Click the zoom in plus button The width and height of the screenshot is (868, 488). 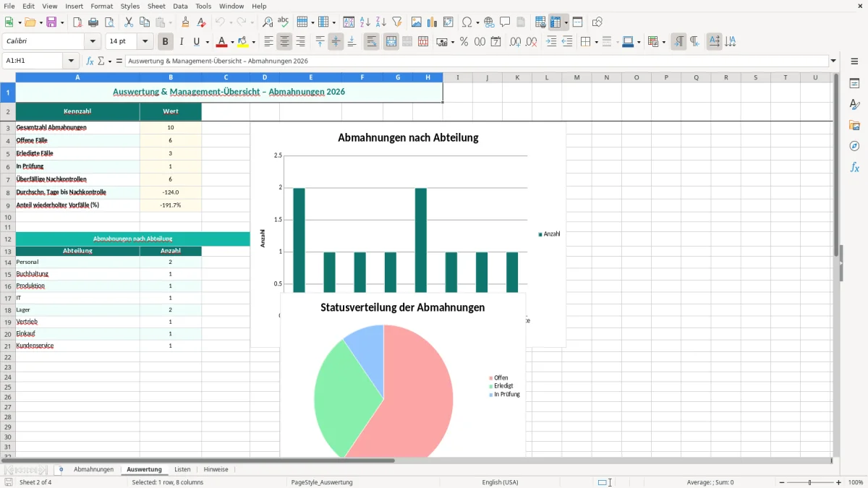point(838,482)
